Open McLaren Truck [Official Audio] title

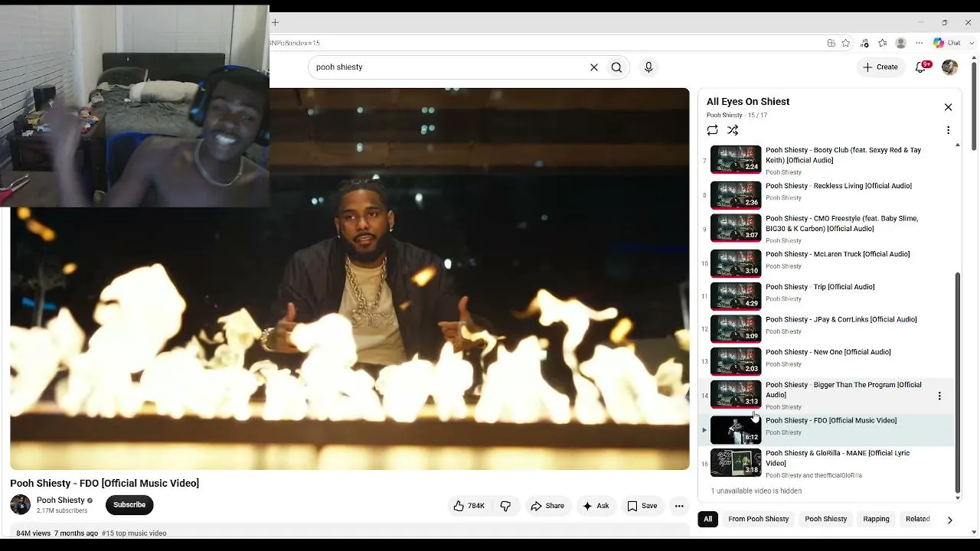pos(838,254)
